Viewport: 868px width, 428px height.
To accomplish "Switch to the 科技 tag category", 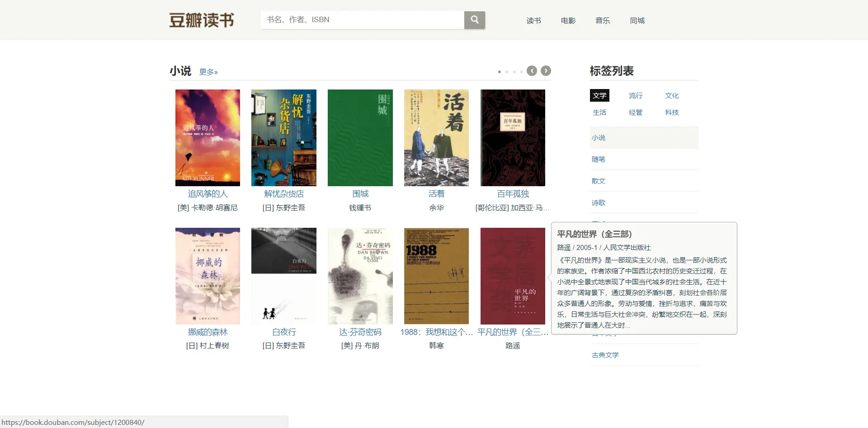I will click(672, 112).
